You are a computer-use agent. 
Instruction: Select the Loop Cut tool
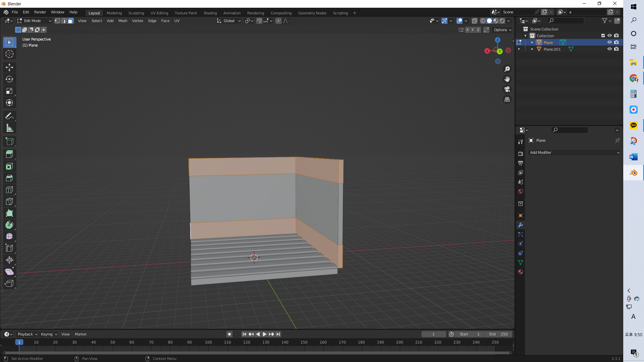(9, 190)
